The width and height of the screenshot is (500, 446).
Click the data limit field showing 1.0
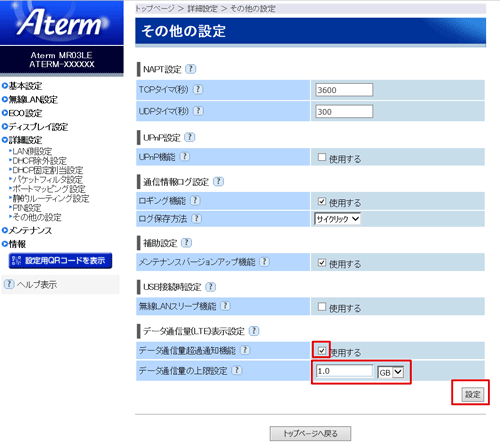coord(344,371)
